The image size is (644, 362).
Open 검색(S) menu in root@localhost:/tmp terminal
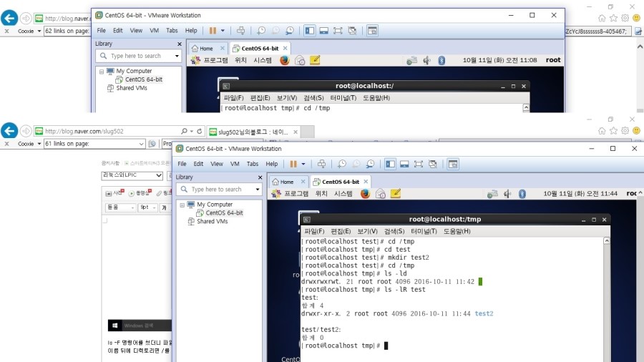394,232
